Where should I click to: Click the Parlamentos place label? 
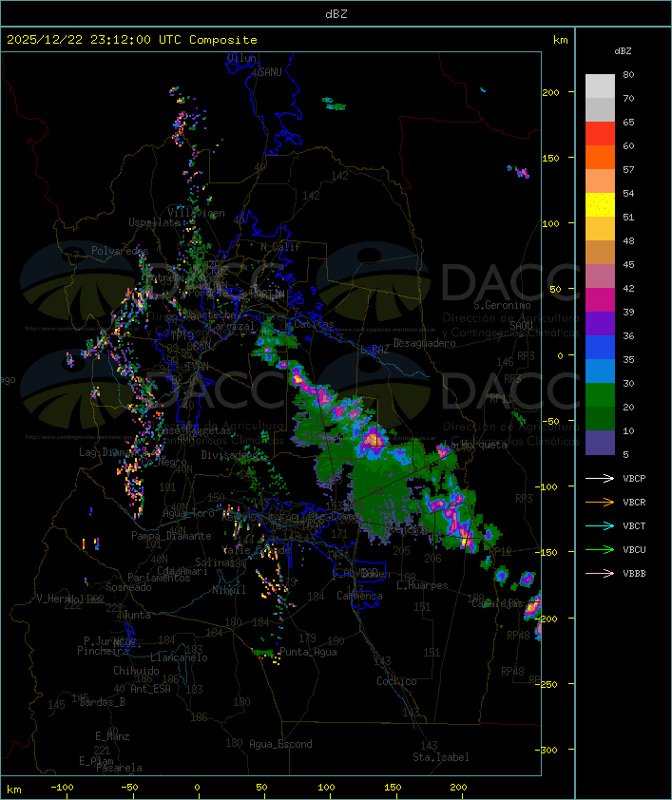point(159,578)
